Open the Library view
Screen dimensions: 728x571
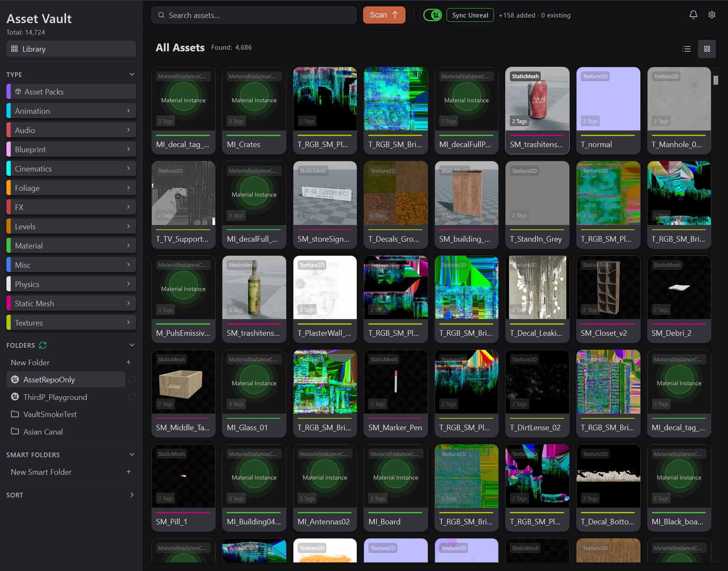[x=71, y=49]
